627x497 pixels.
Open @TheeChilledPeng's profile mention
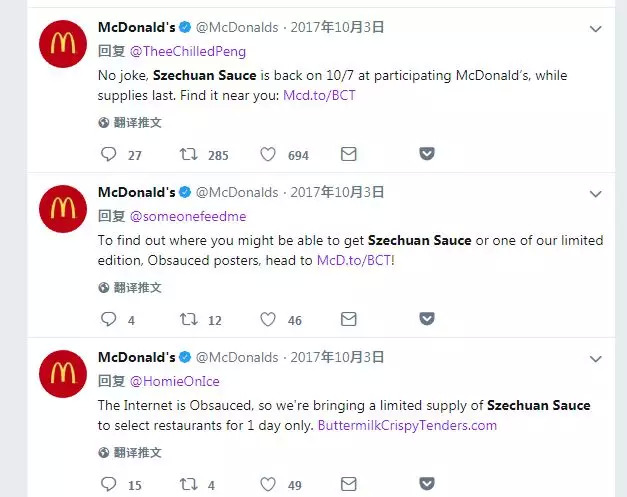[185, 51]
